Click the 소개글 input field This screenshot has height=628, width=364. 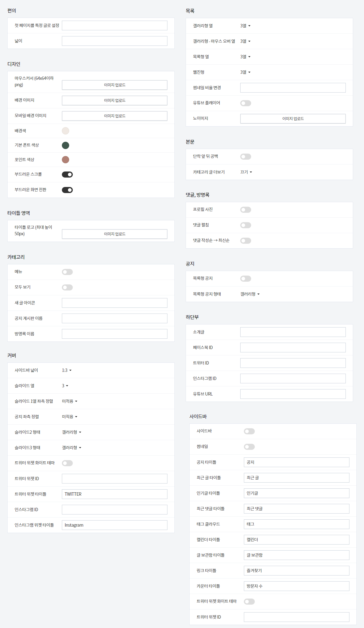point(293,332)
